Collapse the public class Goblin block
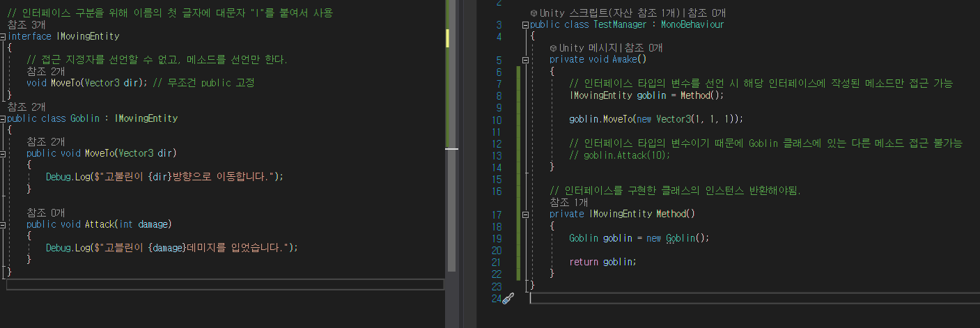Screen dimensions: 980x328 pos(3,118)
